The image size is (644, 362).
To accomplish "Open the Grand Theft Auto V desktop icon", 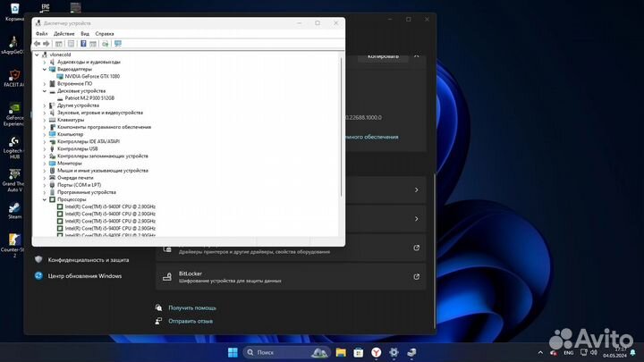I will [14, 181].
